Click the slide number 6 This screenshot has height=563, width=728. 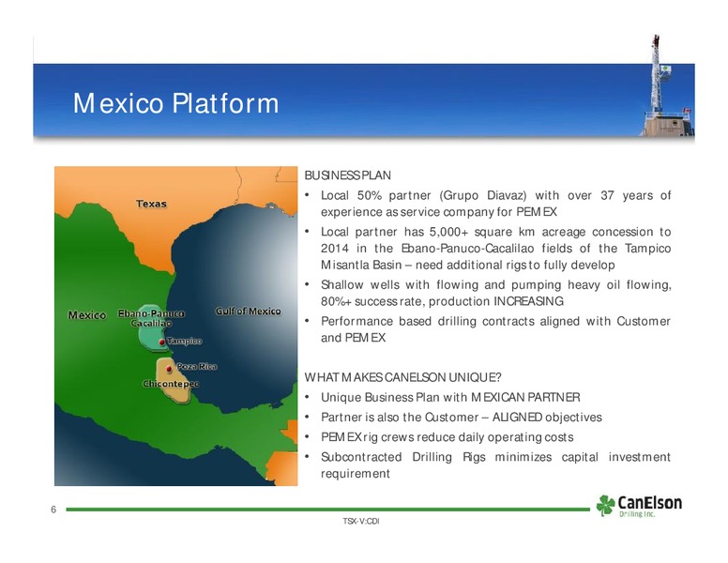click(53, 510)
